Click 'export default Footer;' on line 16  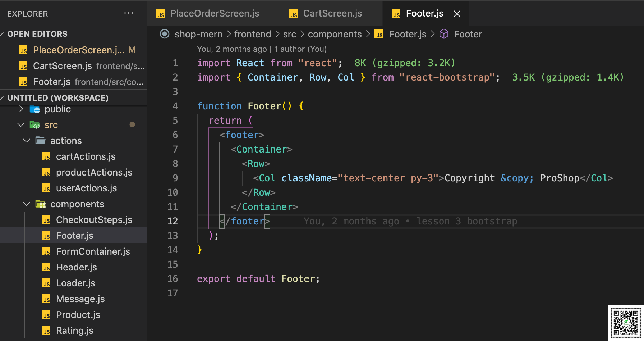(258, 279)
